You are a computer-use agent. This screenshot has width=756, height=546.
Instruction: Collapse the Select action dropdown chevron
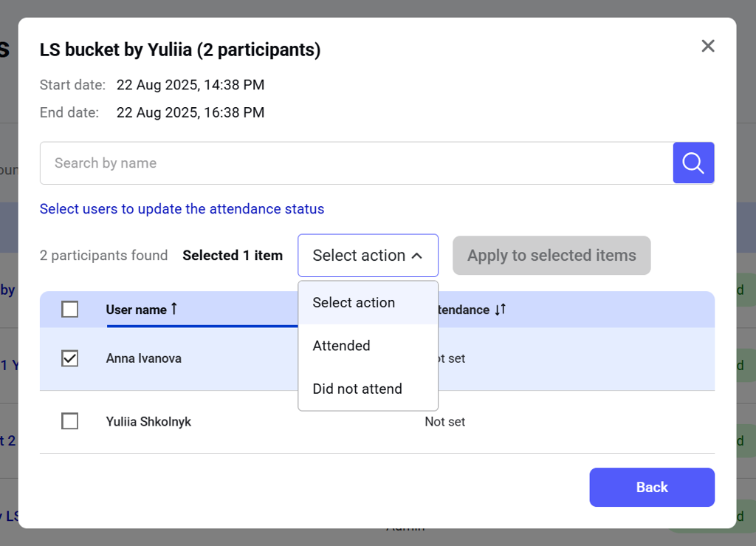pyautogui.click(x=417, y=256)
